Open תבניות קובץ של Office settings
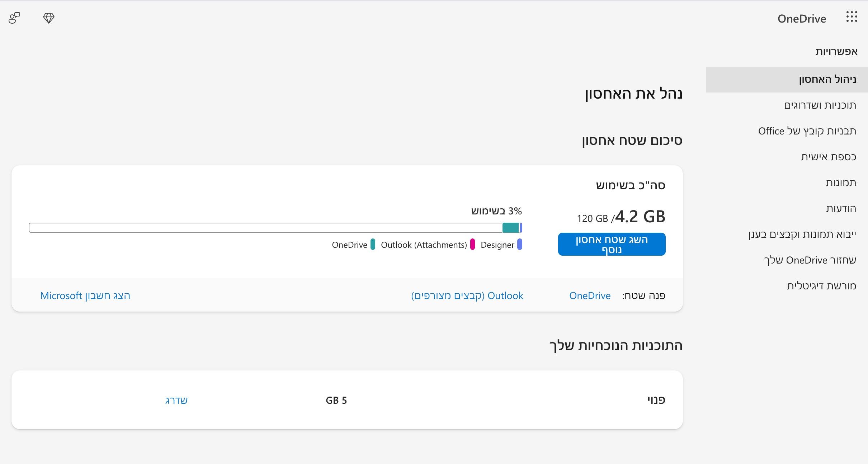The image size is (868, 464). coord(807,131)
